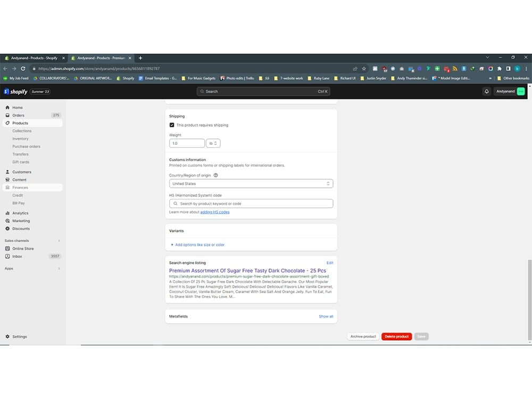
Task: Open Home in the Shopify sidebar
Action: click(18, 107)
